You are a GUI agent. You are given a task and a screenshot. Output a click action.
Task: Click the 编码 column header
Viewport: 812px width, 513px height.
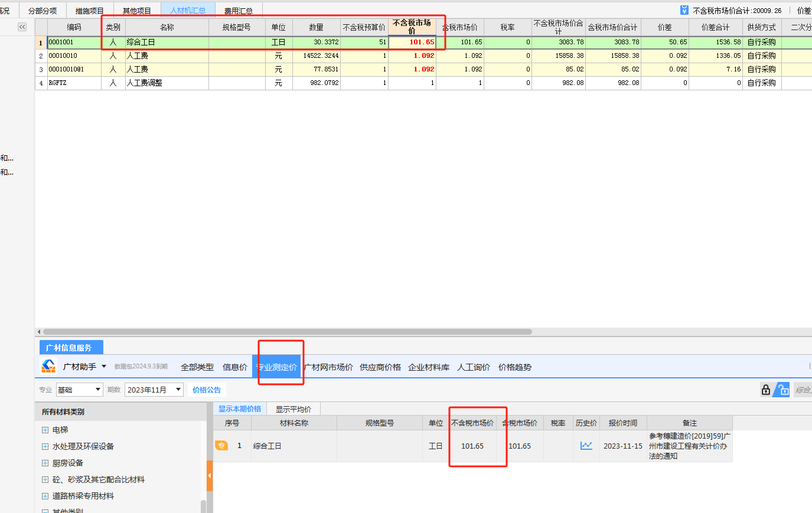tap(74, 27)
